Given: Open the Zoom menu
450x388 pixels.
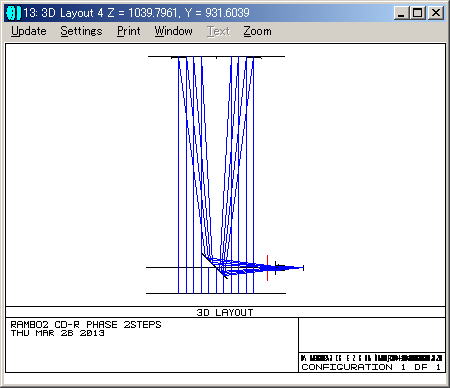Looking at the screenshot, I should pyautogui.click(x=257, y=31).
